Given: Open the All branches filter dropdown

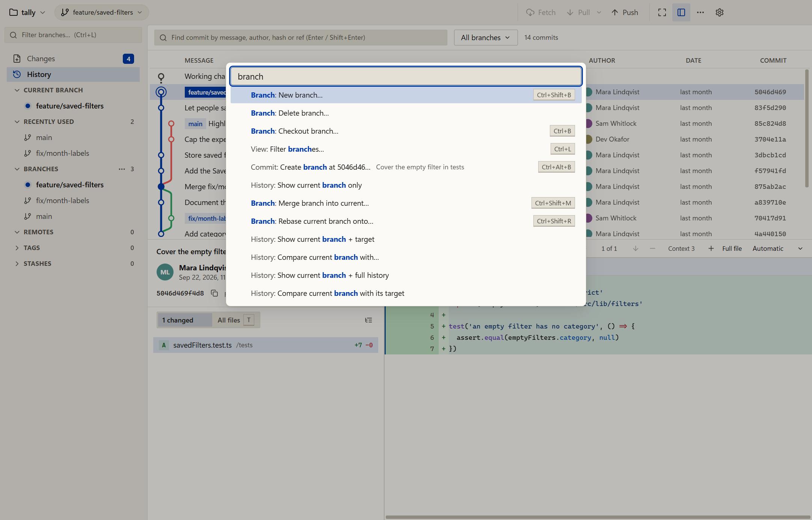Looking at the screenshot, I should click(486, 38).
